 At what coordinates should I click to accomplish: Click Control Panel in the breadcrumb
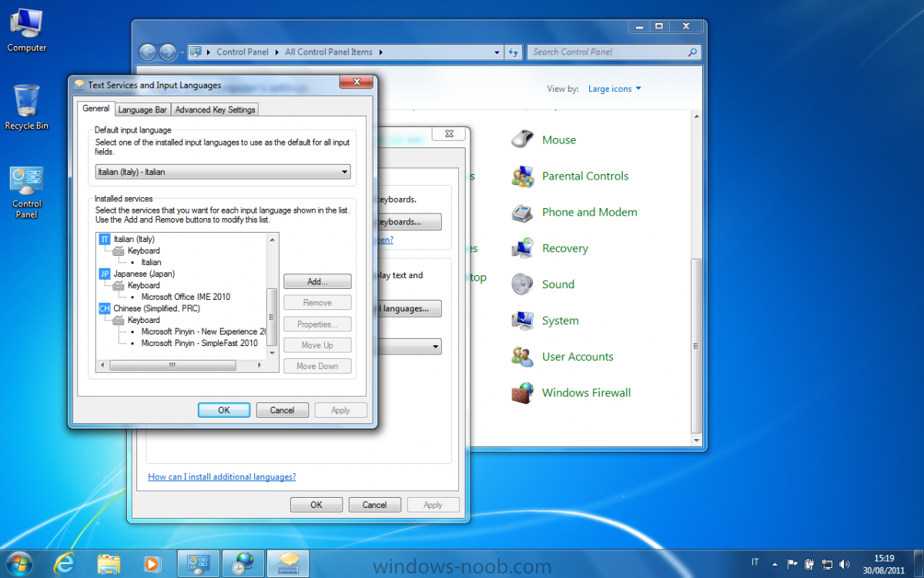(x=243, y=52)
